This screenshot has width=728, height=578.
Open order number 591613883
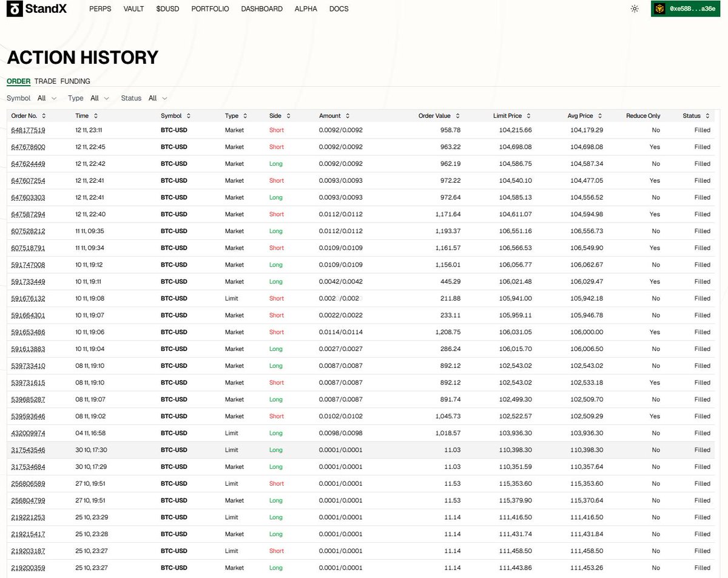pyautogui.click(x=29, y=349)
